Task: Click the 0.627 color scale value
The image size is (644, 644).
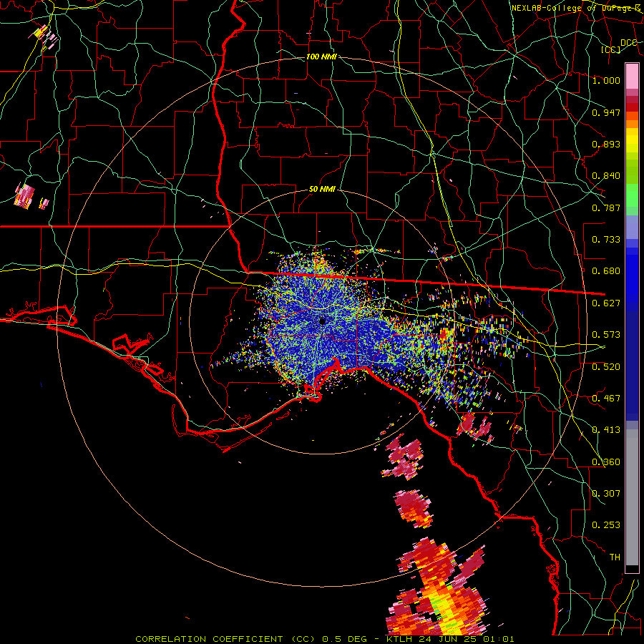Action: (x=606, y=303)
